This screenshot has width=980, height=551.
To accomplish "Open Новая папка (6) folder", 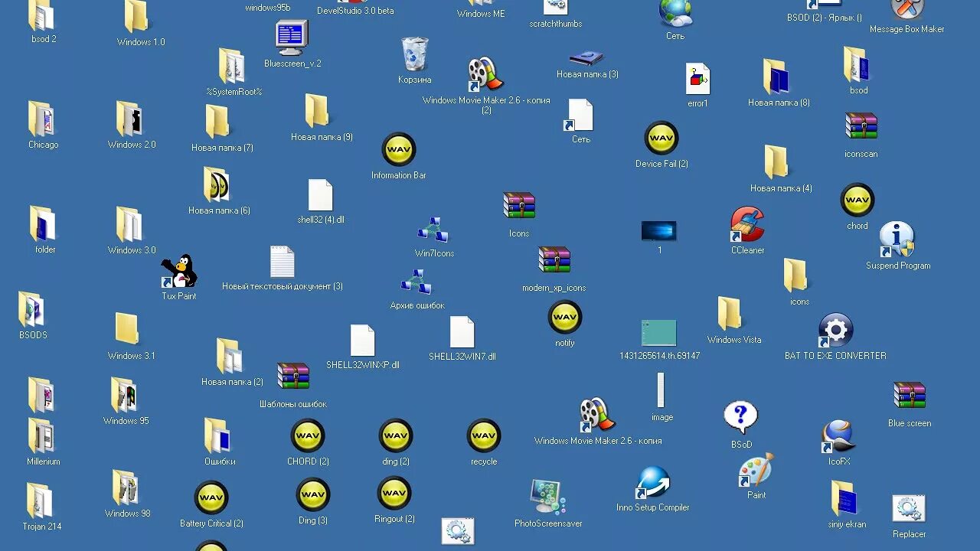I will tap(217, 185).
